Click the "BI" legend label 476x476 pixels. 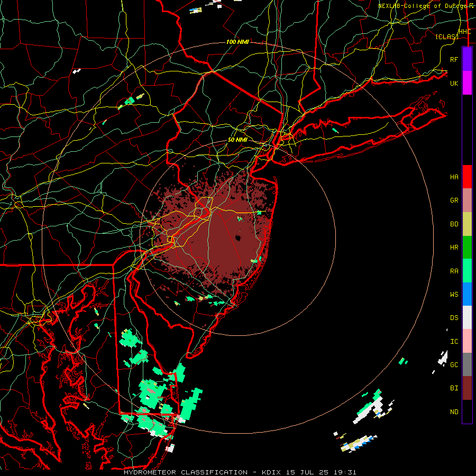click(454, 388)
